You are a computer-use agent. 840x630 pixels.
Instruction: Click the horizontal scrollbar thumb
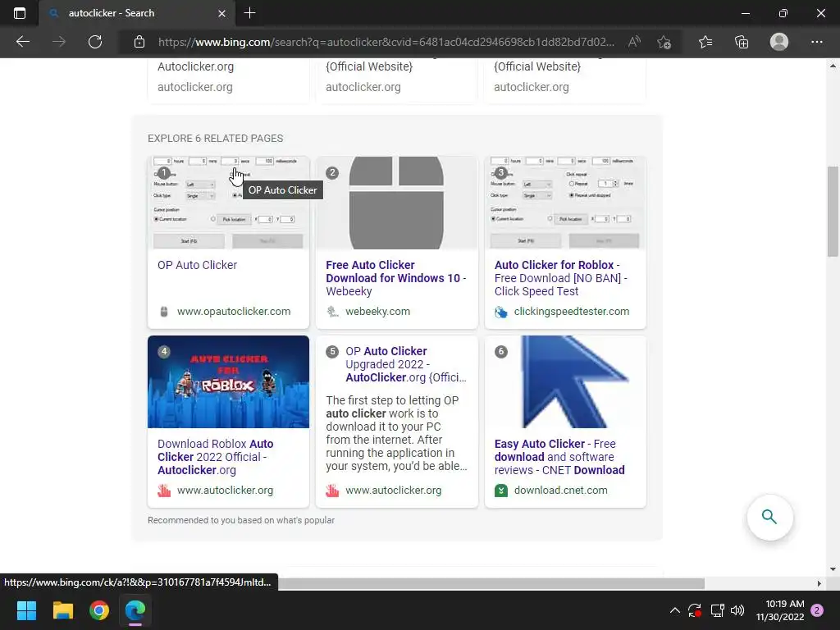[491, 583]
